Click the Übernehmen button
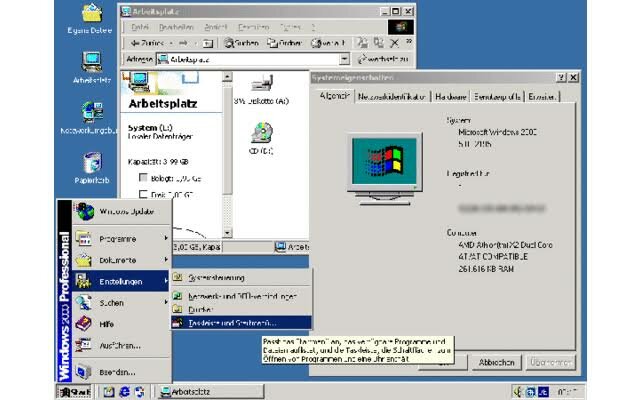The width and height of the screenshot is (640, 400). tap(551, 362)
